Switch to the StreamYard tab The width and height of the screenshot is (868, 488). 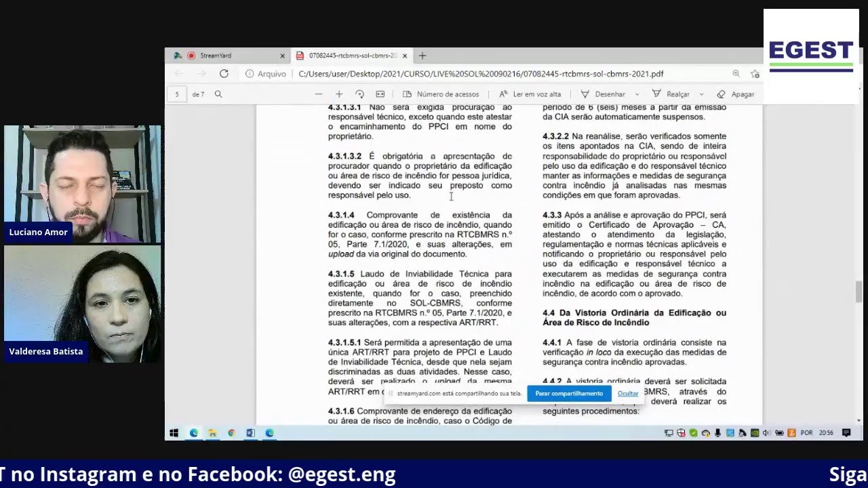pos(229,56)
